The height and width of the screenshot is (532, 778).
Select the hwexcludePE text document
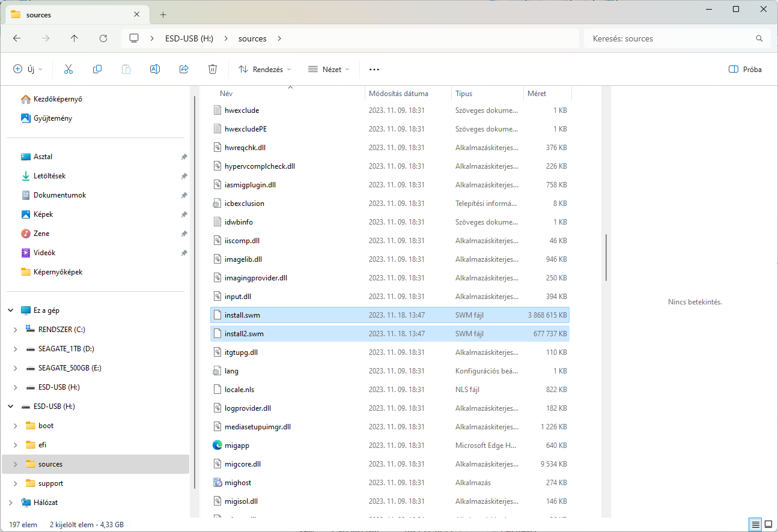coord(390,129)
